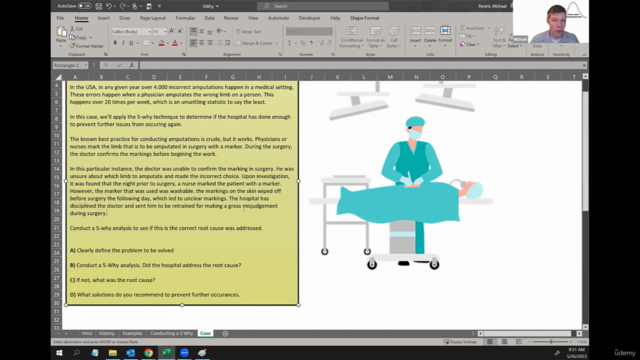Click Copy in Clipboard group
The image size is (640, 360).
(78, 38)
